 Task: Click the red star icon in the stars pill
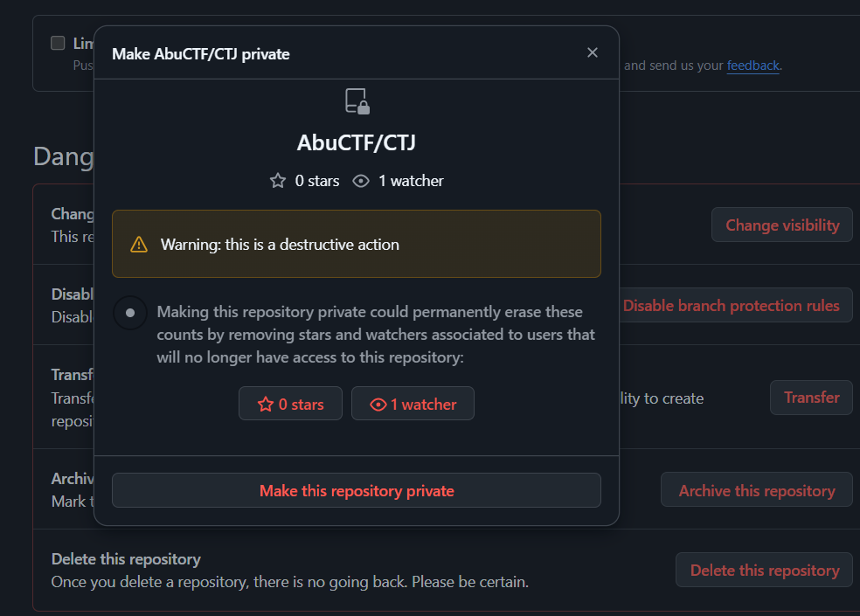[266, 405]
